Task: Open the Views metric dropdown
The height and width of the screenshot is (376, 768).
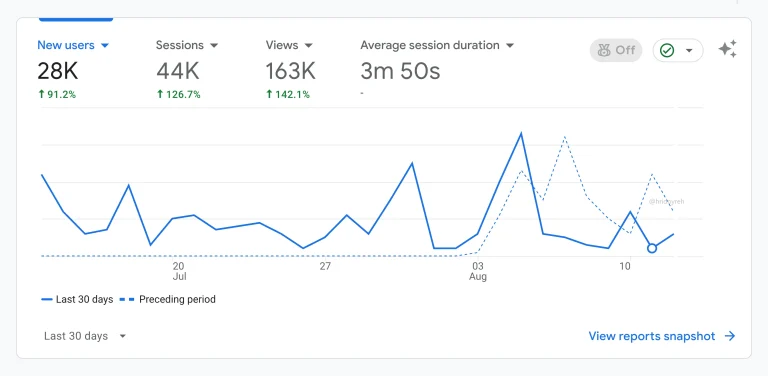Action: coord(289,45)
